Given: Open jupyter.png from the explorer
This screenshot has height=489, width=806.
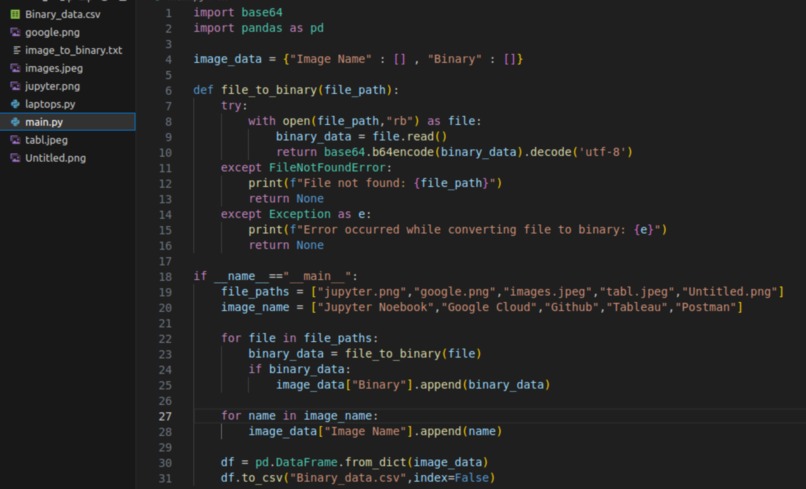Looking at the screenshot, I should (x=52, y=86).
